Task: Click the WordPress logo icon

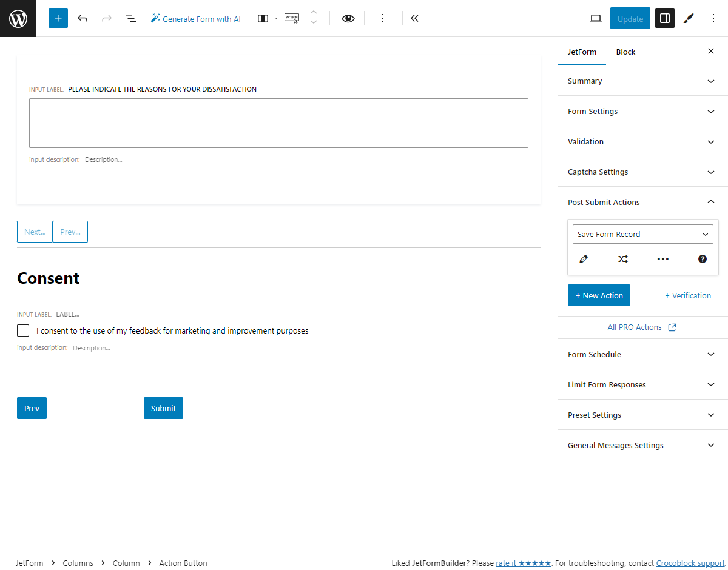Action: click(18, 18)
